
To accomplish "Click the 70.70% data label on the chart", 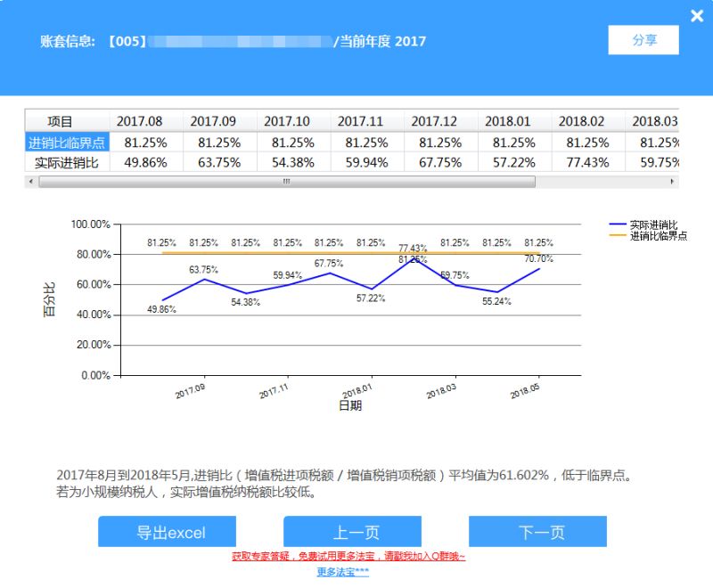I will [538, 258].
